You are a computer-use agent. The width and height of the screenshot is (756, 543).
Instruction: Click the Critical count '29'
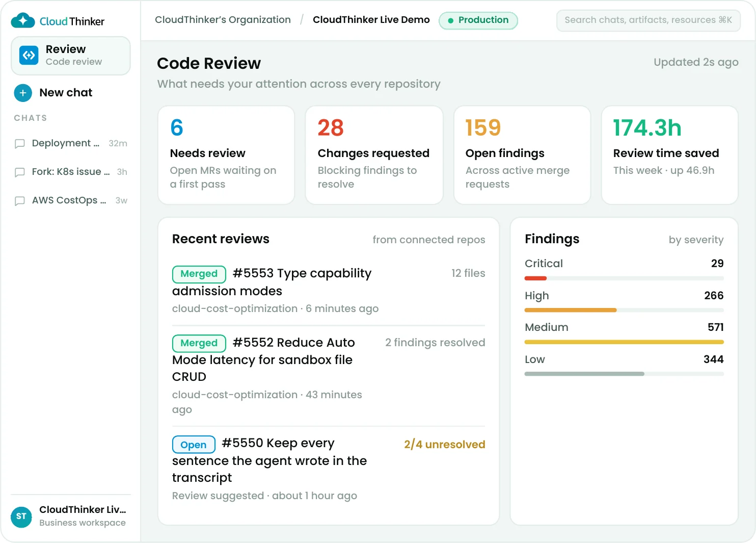click(x=717, y=264)
